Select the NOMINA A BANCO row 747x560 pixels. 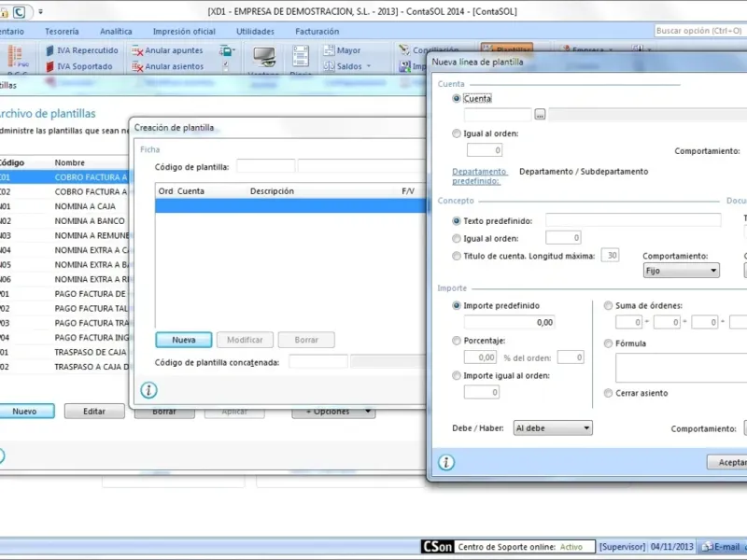point(64,221)
